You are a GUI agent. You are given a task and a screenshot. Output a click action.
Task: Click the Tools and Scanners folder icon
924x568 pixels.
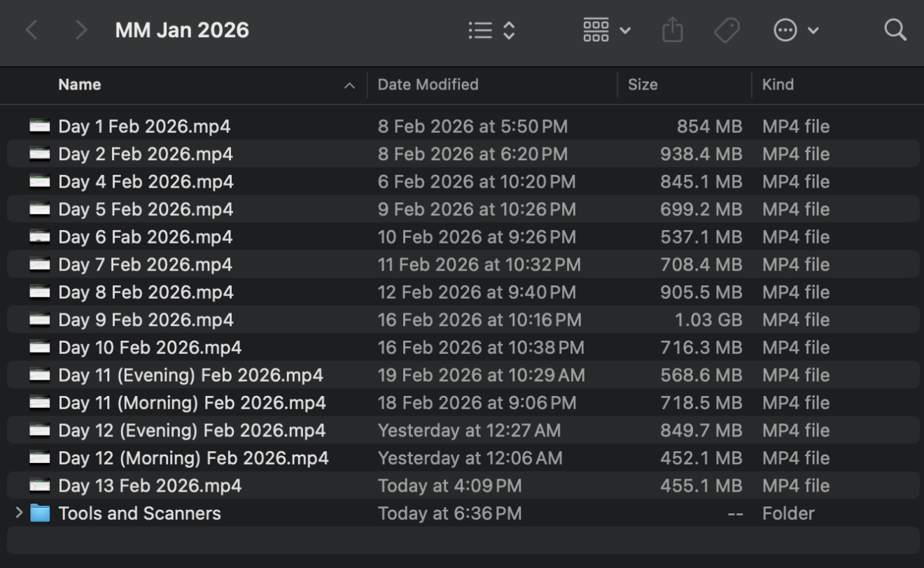(x=40, y=513)
